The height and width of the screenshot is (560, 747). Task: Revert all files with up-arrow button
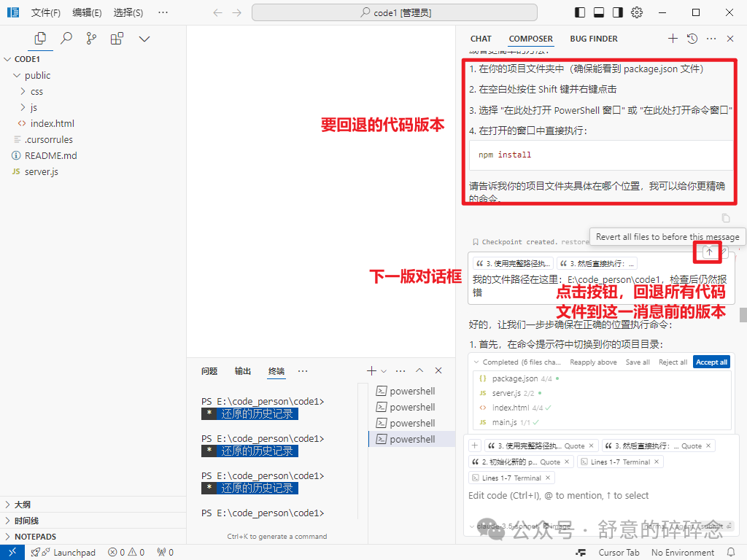click(x=709, y=252)
